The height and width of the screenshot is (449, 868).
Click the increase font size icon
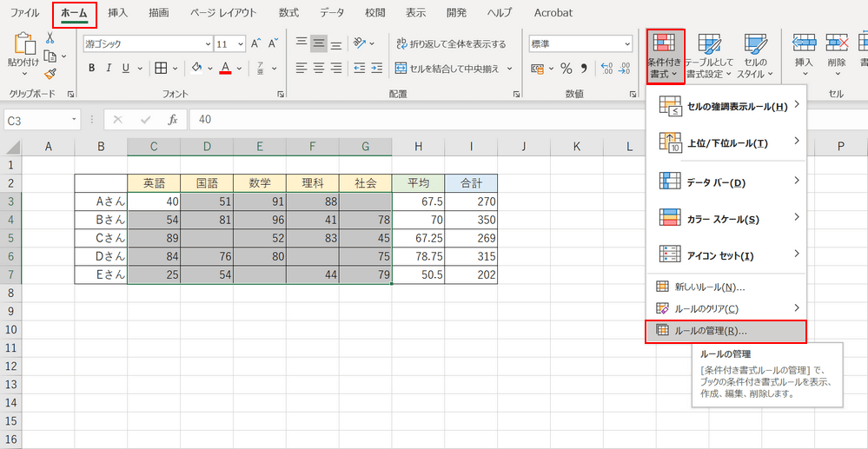(x=256, y=43)
